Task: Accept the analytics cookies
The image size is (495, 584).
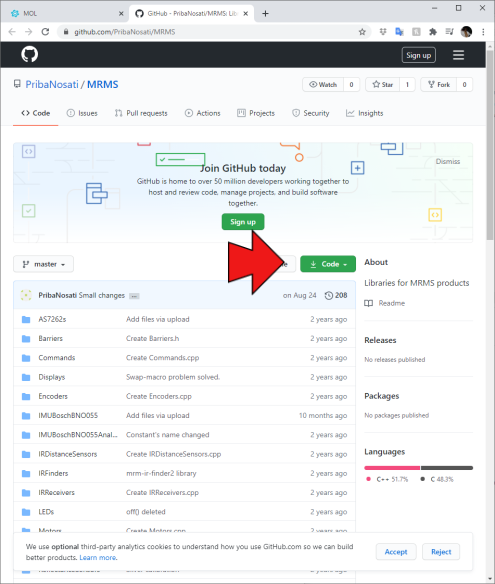Action: [396, 552]
